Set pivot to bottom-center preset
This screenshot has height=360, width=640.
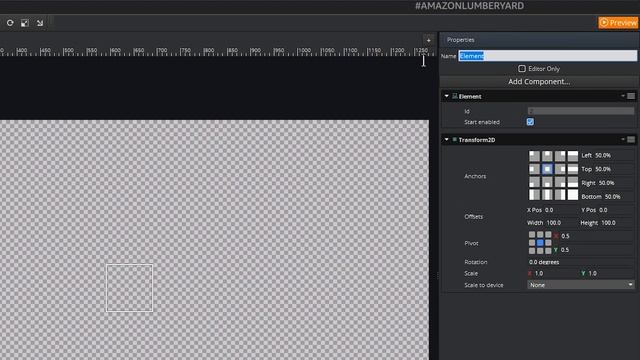(540, 251)
